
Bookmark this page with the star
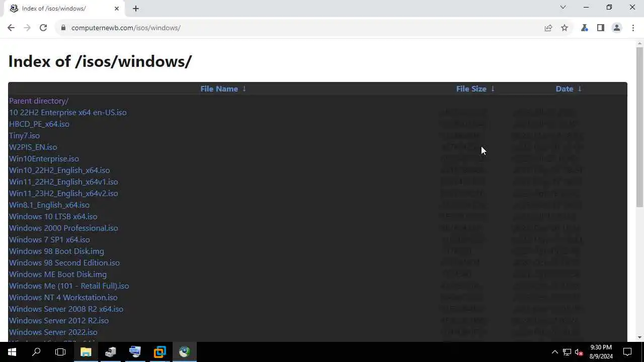[x=565, y=28]
